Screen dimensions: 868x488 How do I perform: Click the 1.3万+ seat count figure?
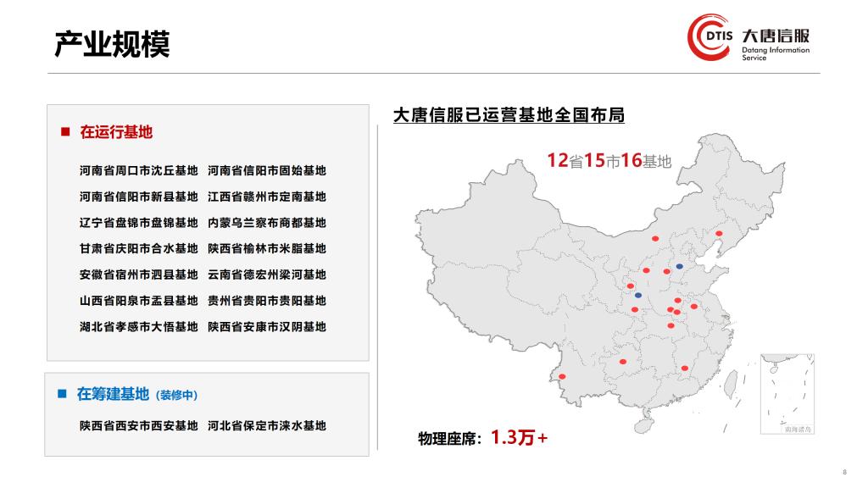click(519, 438)
